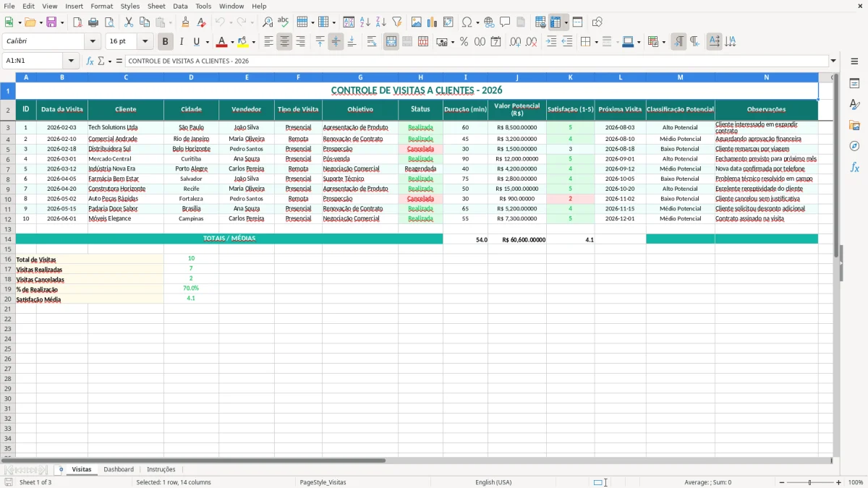This screenshot has height=488, width=868.
Task: Click PageStyle_Visitas in status bar
Action: 323,482
